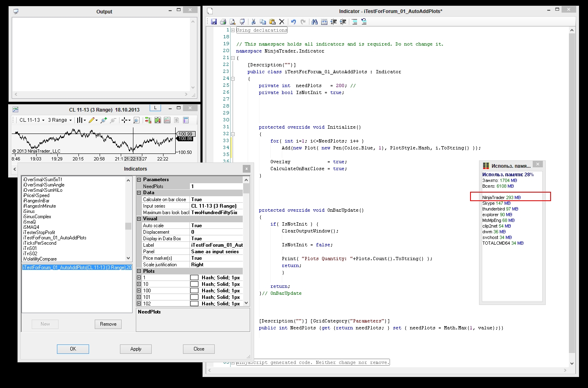Select iTesterStopProfit in the indicators list

(x=39, y=232)
